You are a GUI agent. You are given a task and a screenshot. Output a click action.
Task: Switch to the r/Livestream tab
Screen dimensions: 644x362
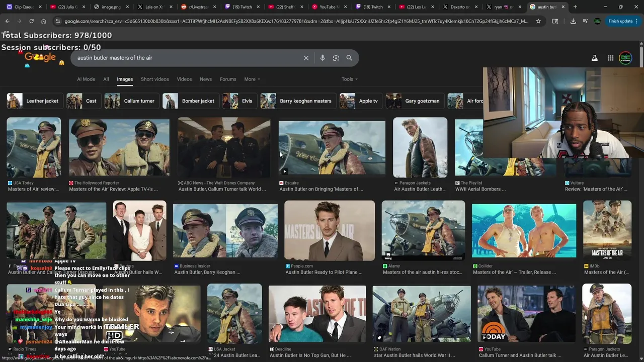point(199,7)
